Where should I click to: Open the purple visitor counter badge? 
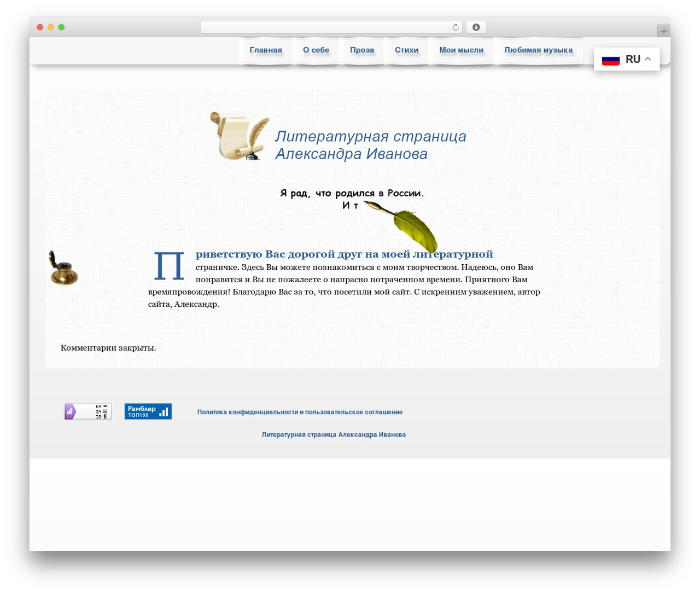(x=88, y=411)
